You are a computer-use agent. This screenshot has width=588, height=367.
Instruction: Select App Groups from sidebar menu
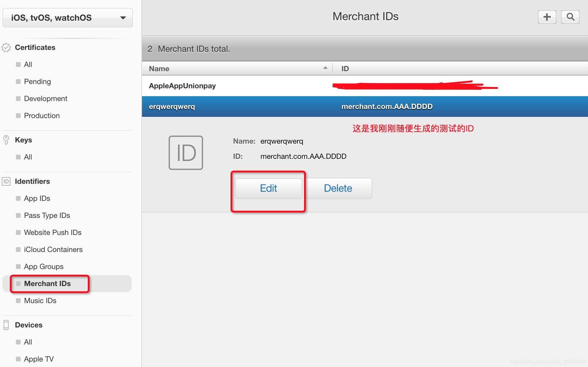[x=44, y=266]
